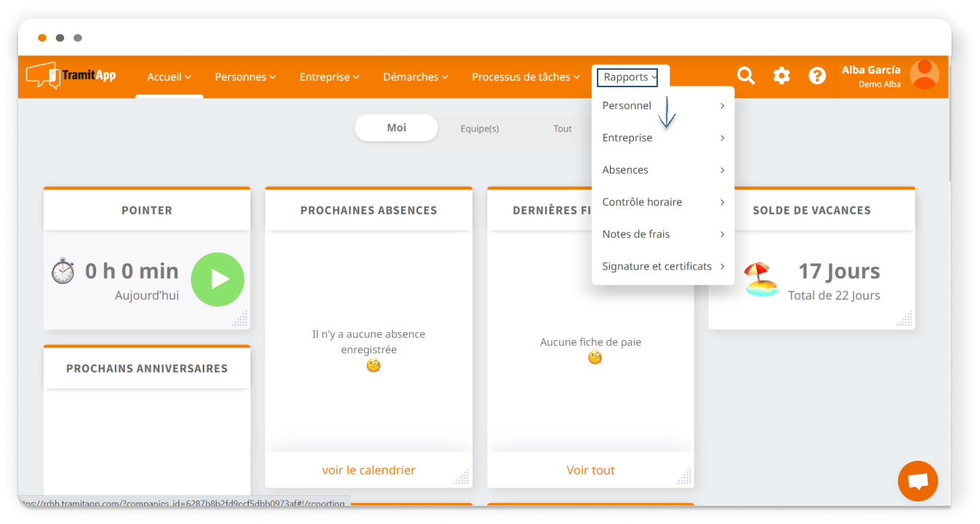Click Alba García's profile avatar
Screen dimensions: 980x524
924,75
